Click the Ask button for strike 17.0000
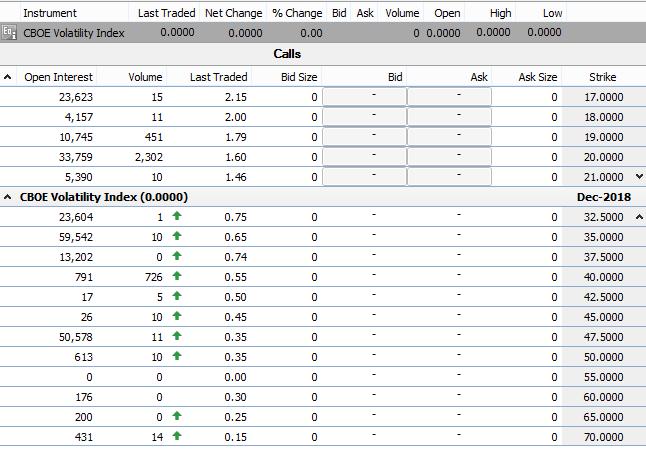Image resolution: width=646 pixels, height=454 pixels. [449, 97]
